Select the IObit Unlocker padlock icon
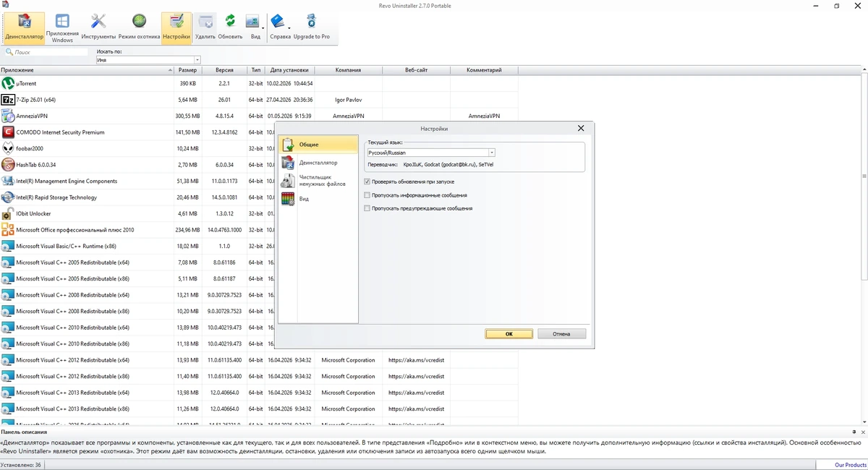The width and height of the screenshot is (868, 470). [x=8, y=213]
